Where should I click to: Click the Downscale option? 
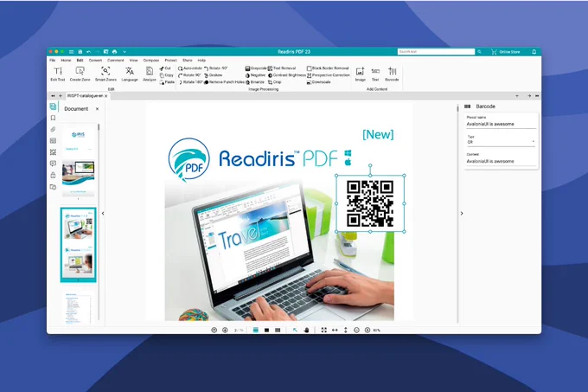pyautogui.click(x=319, y=82)
